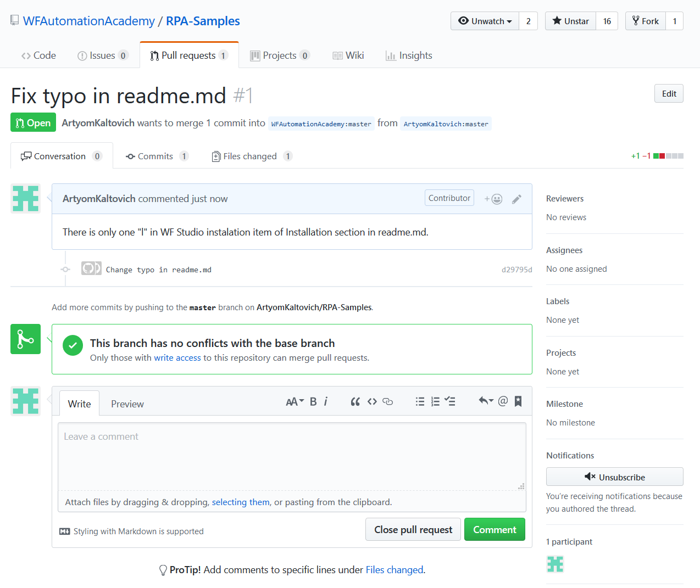Open ArtyomKaltovich/RPA-Samples link in push hint
The height and width of the screenshot is (588, 700).
point(314,307)
